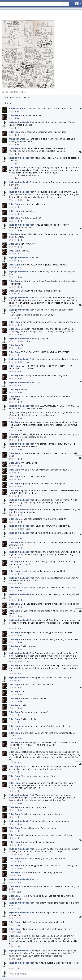The width and height of the screenshot is (82, 980).
Task: Open Chloe Sagal's name link on the second comment
Action: [x=15, y=115]
